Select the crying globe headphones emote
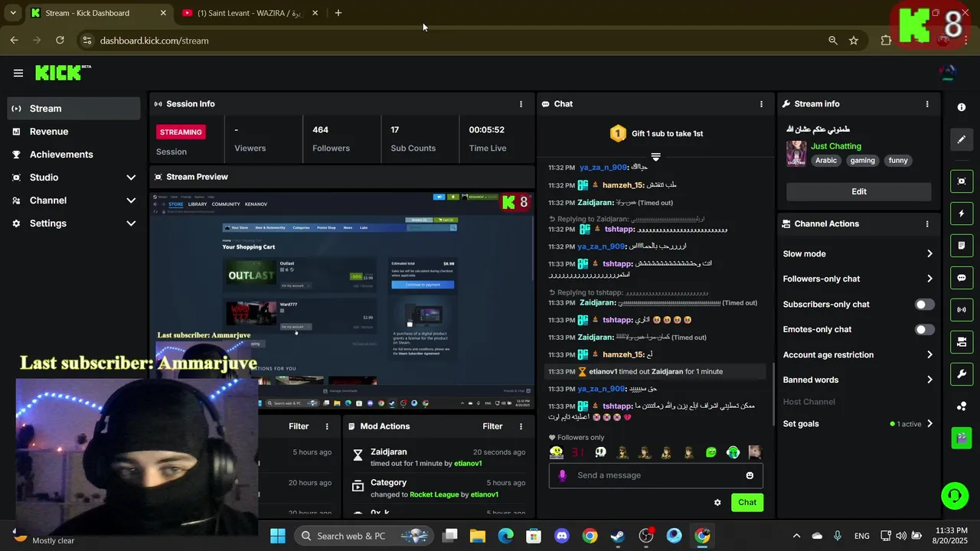980x551 pixels. 733,452
